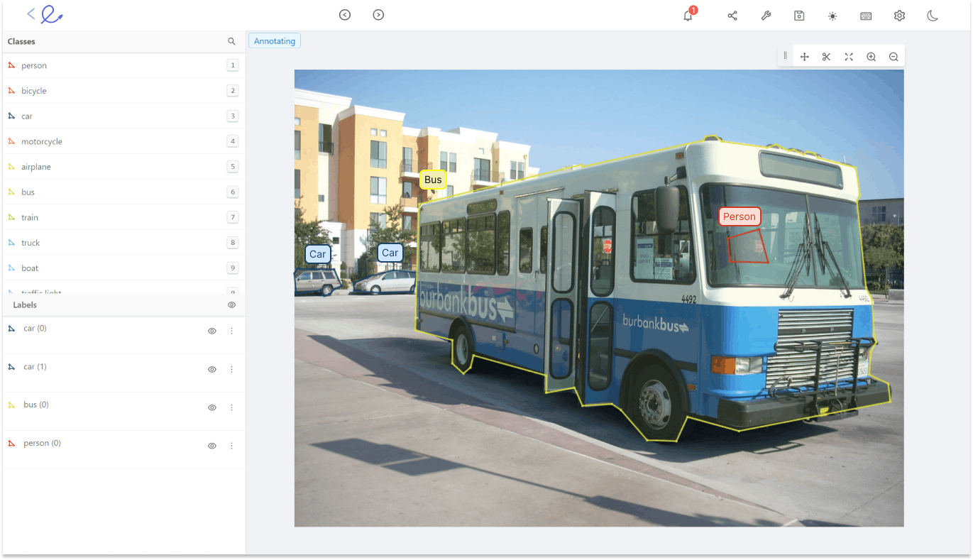Screen dimensions: 973x560
Task: Click the leftmost Car annotation tag
Action: pyautogui.click(x=318, y=254)
